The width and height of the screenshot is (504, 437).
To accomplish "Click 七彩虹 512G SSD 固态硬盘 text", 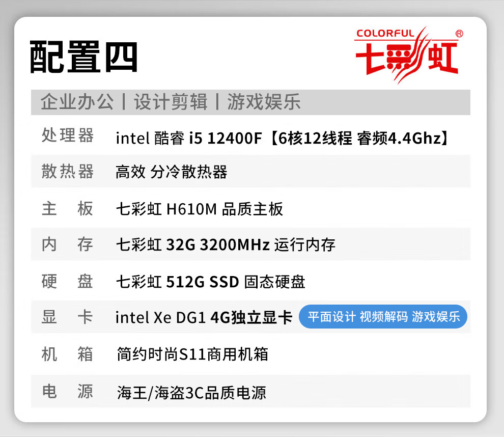I will pos(211,282).
